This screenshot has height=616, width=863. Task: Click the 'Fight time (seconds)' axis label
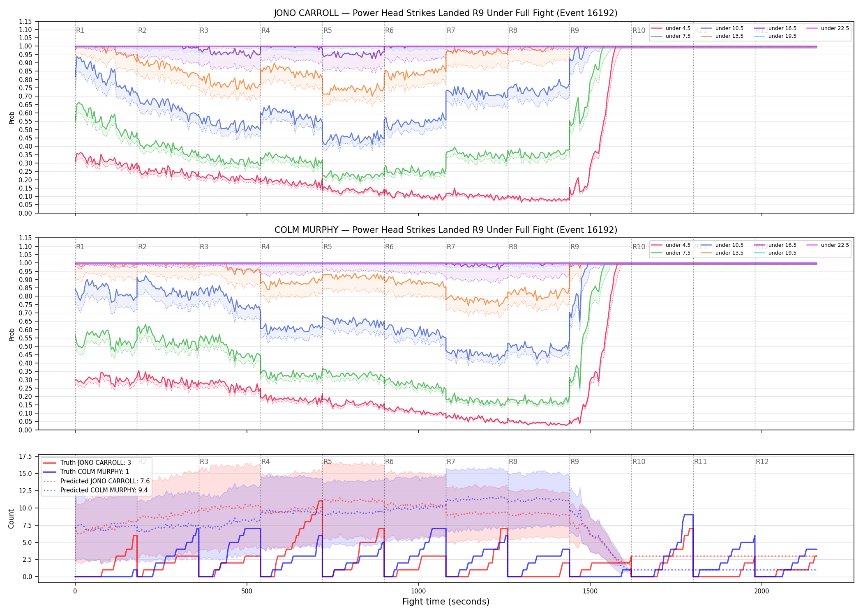tap(446, 602)
